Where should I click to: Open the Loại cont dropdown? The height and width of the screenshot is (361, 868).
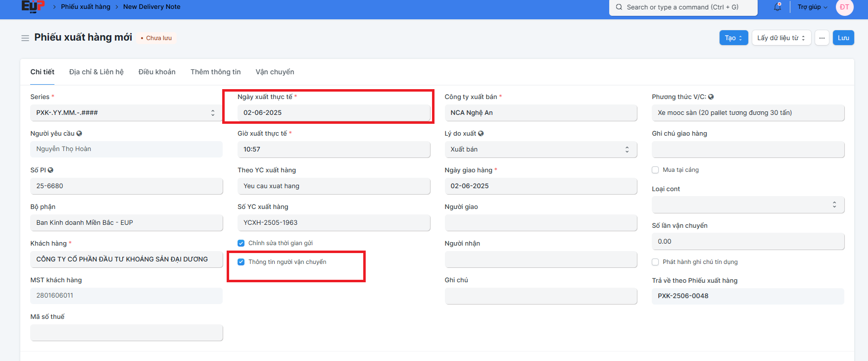[747, 205]
